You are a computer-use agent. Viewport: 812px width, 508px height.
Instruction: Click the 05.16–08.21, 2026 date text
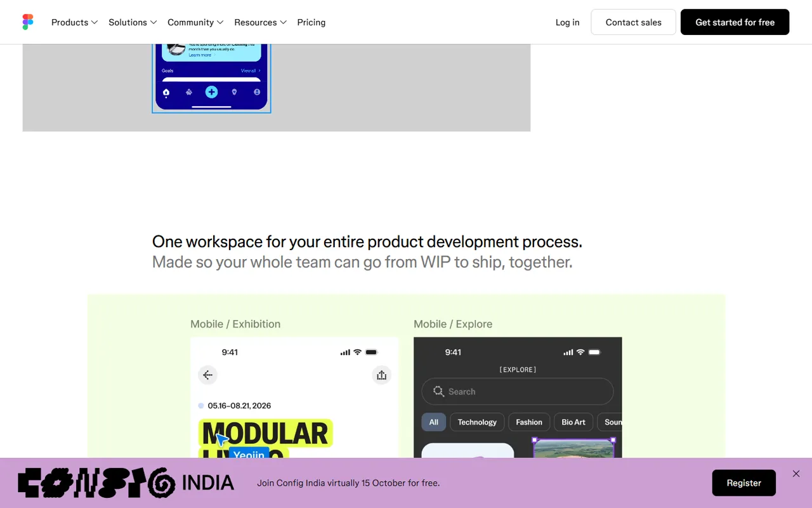(239, 406)
